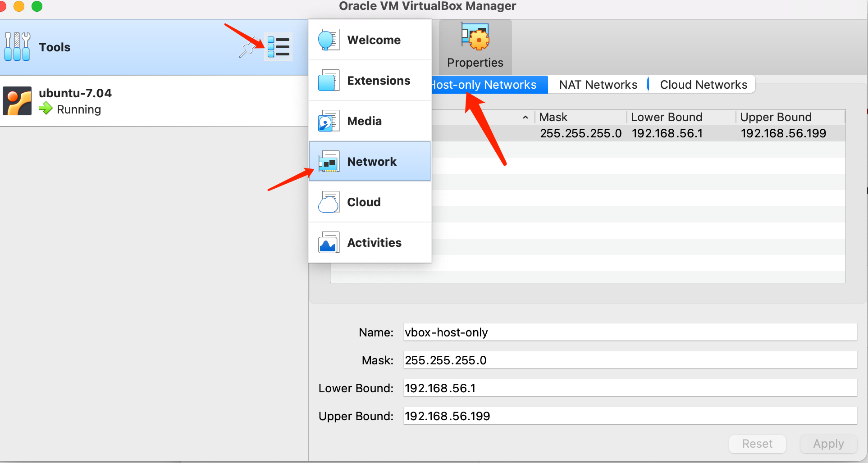This screenshot has height=463, width=868.
Task: Click the Running status text
Action: pyautogui.click(x=79, y=109)
